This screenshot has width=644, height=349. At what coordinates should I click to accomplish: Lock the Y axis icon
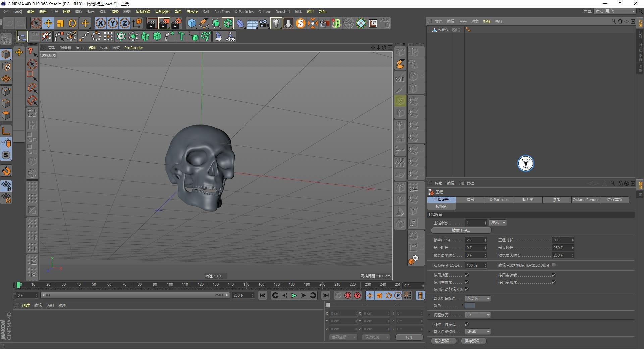[x=112, y=23]
